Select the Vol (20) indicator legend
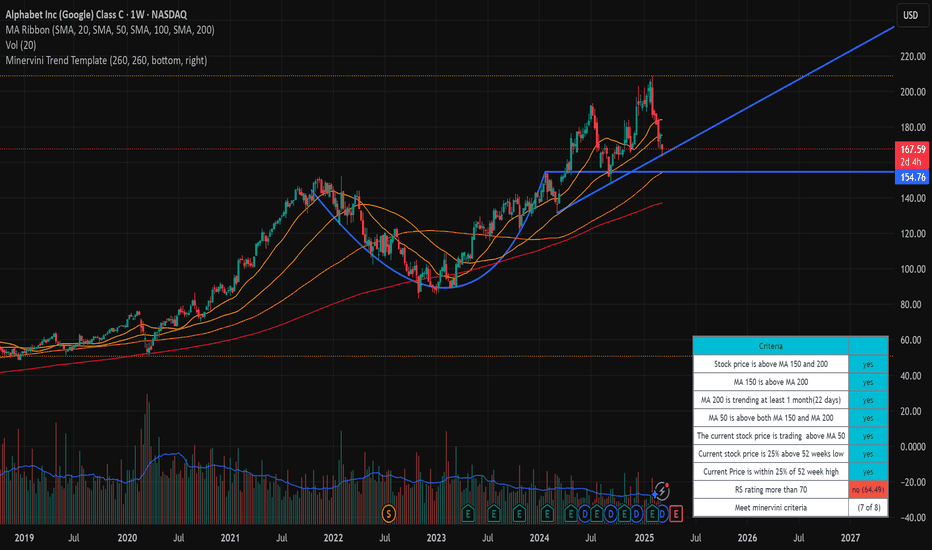The image size is (932, 550). click(21, 45)
